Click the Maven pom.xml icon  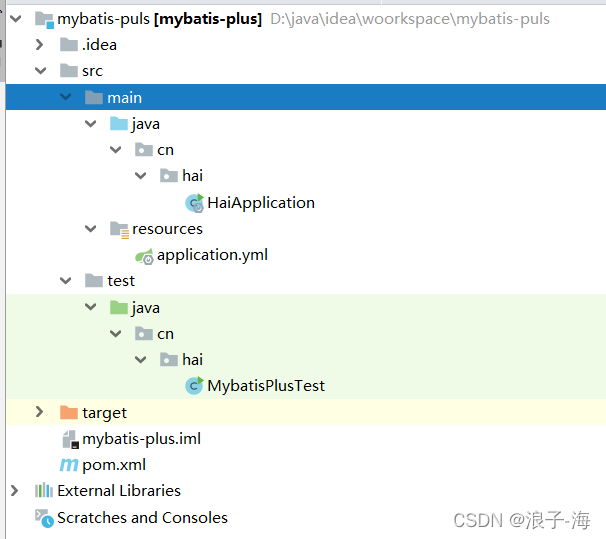click(x=69, y=465)
